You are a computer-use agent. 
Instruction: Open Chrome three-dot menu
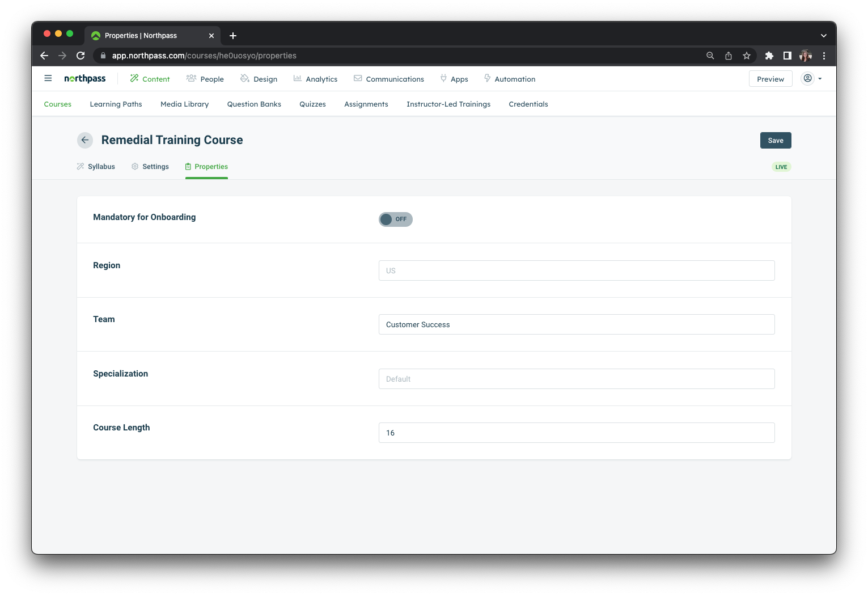(x=824, y=56)
